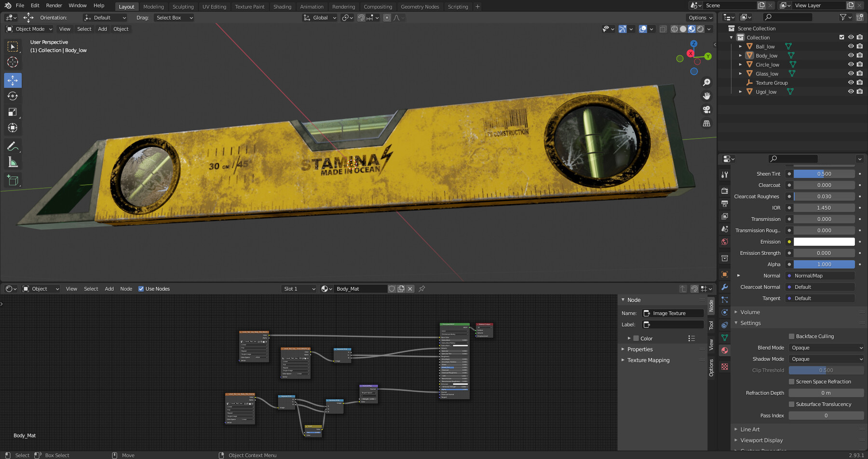This screenshot has height=459, width=868.
Task: Click the properties search field
Action: (792, 158)
